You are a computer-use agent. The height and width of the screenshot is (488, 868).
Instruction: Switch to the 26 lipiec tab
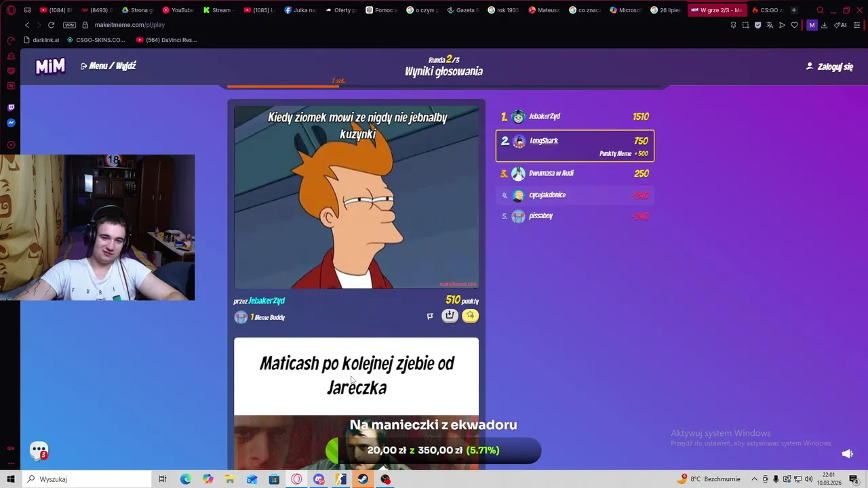pyautogui.click(x=667, y=10)
